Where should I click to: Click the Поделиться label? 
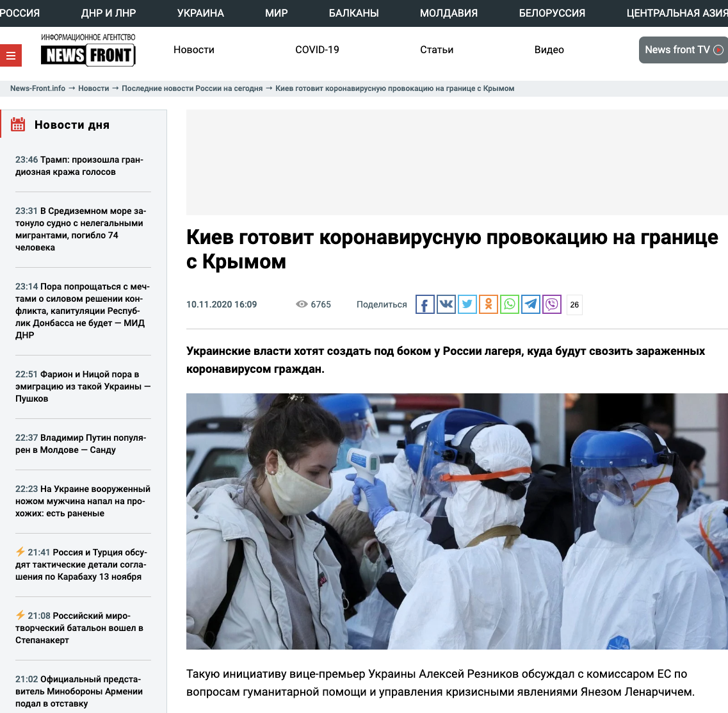382,304
